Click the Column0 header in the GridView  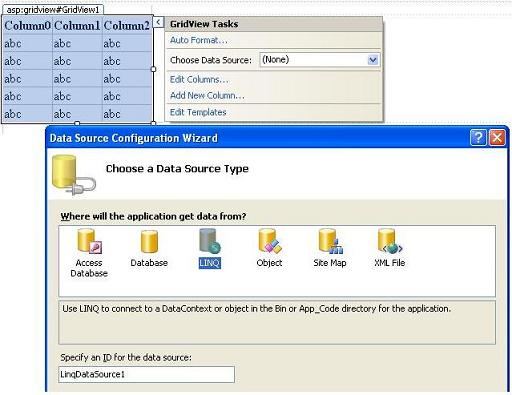[x=27, y=26]
